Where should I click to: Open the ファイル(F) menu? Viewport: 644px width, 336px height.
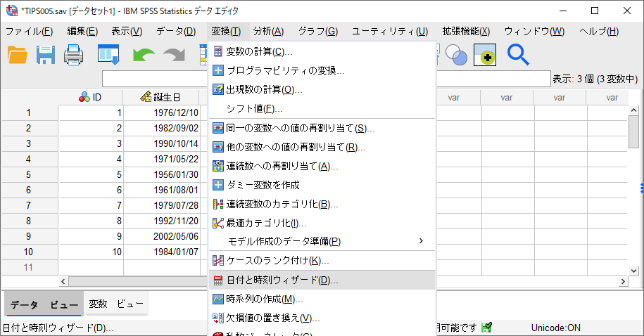pos(29,32)
